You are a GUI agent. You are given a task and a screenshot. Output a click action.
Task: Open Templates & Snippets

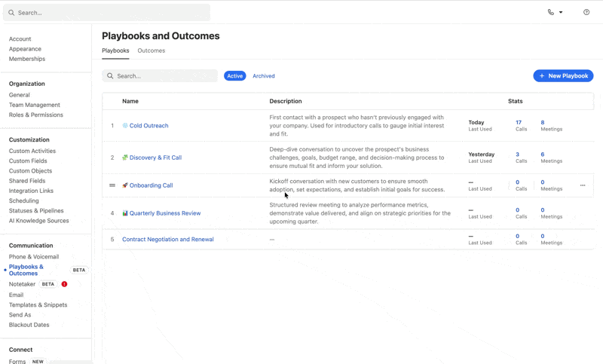coord(38,304)
